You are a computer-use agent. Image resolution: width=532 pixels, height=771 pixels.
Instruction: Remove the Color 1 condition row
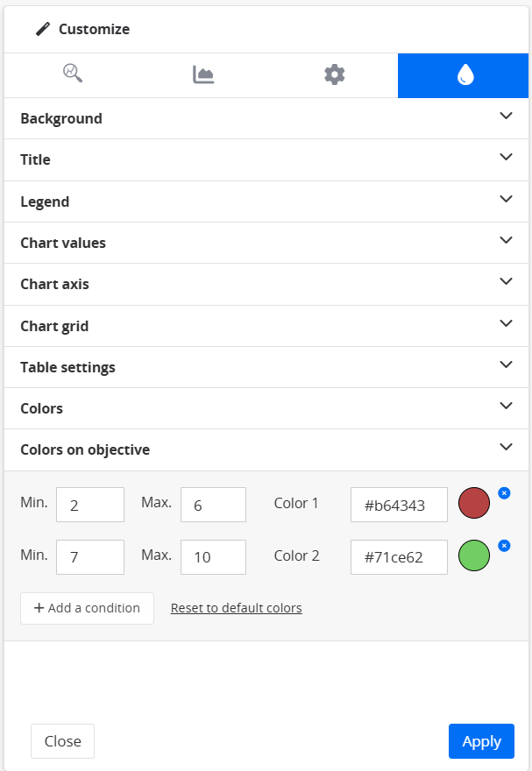point(504,493)
